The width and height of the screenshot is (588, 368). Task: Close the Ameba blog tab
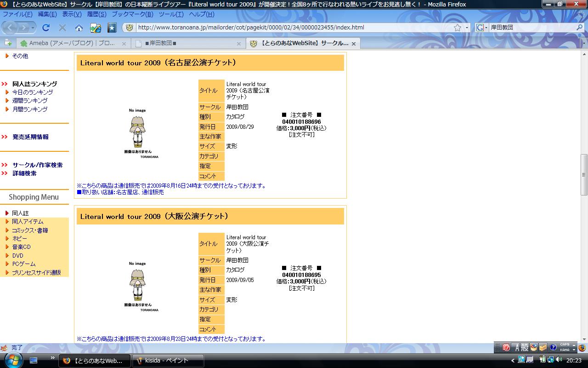123,43
